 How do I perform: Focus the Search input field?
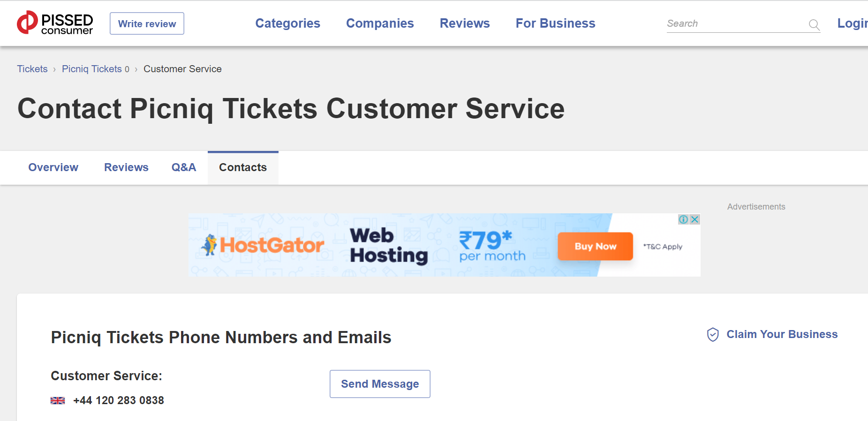click(736, 24)
